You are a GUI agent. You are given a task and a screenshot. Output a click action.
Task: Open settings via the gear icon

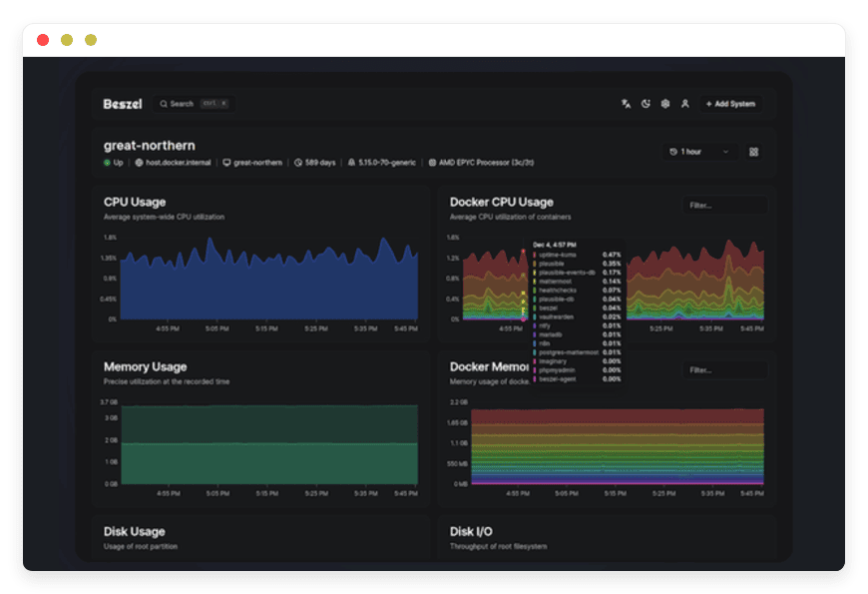tap(664, 103)
